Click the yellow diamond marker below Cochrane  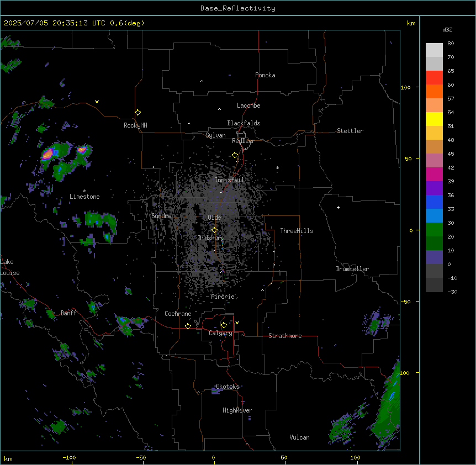tap(188, 326)
